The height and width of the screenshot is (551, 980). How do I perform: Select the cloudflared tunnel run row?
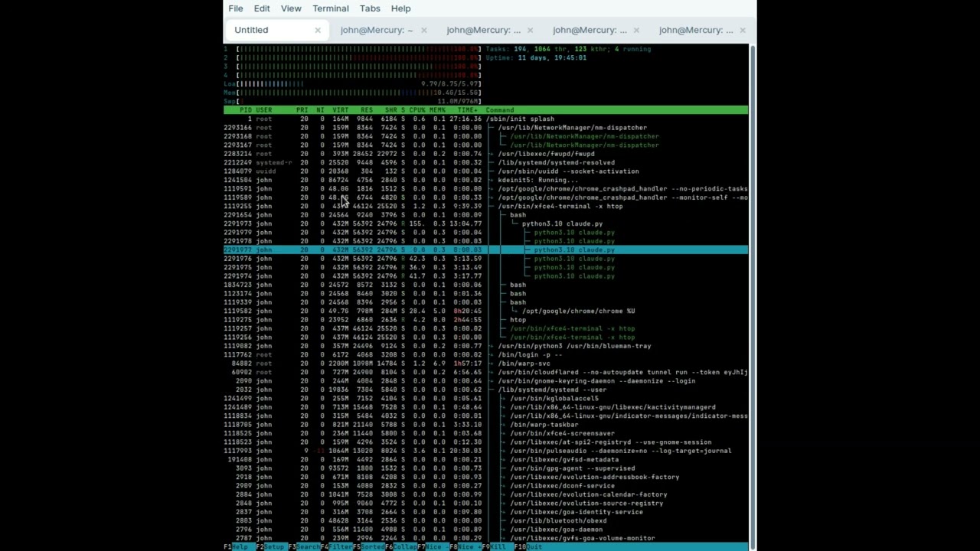(x=485, y=372)
